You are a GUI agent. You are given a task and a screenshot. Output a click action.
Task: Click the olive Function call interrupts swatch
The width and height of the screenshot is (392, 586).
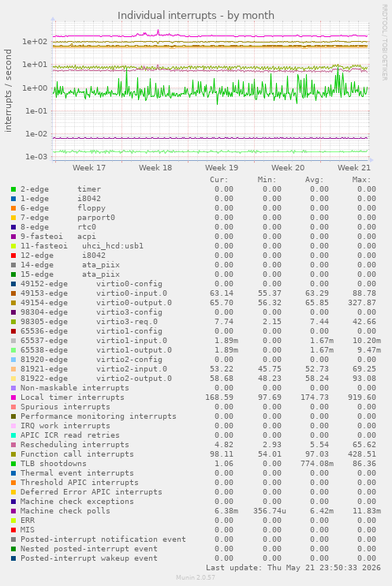pyautogui.click(x=13, y=454)
